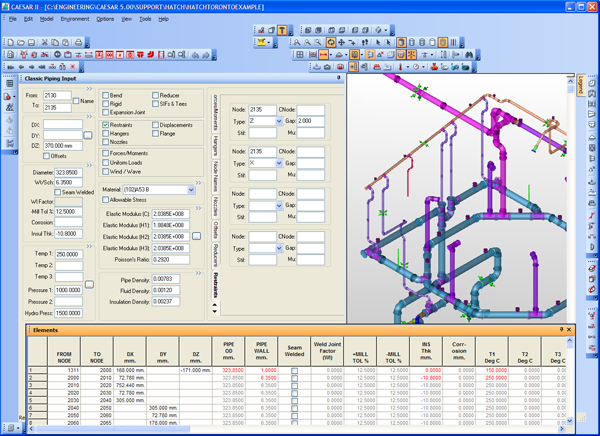600x436 pixels.
Task: Open the Material dropdown list
Action: (x=191, y=190)
